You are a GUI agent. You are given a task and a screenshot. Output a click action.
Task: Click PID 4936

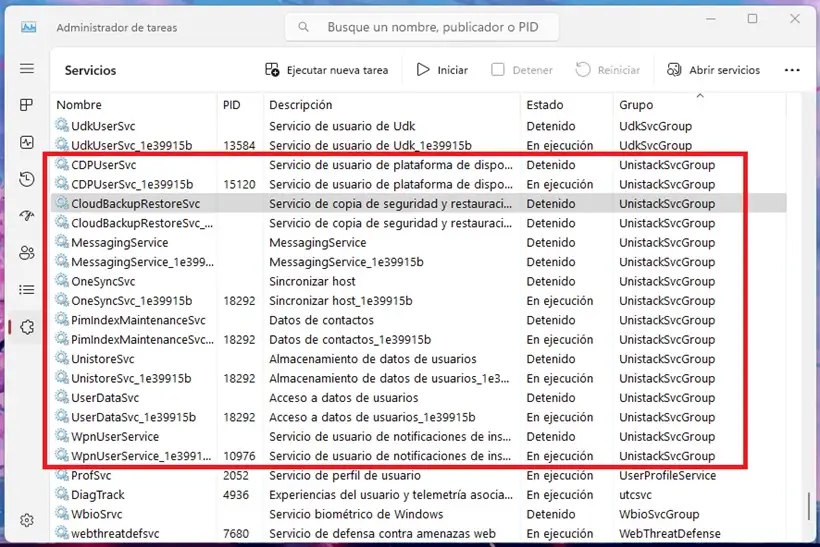(x=235, y=495)
